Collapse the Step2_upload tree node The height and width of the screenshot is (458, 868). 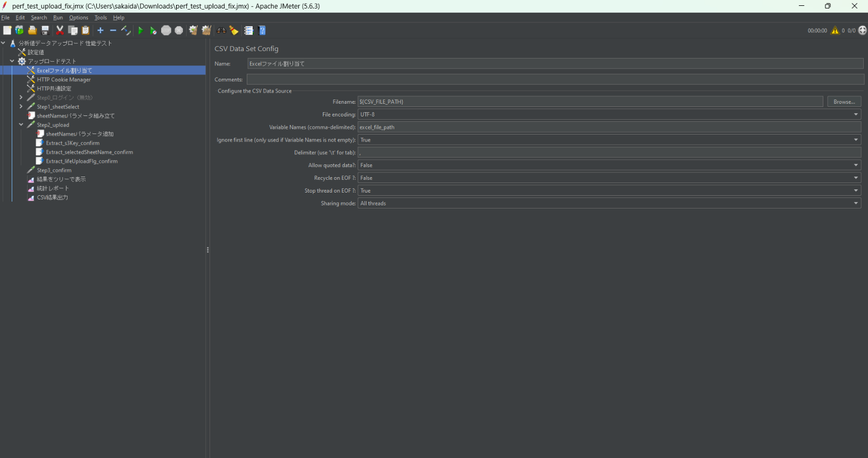point(21,125)
